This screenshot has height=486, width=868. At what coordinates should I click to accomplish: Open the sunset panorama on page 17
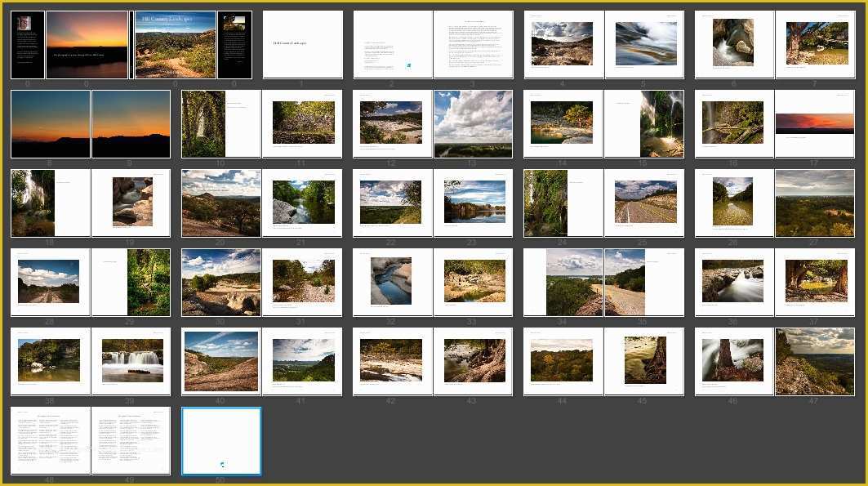(814, 123)
